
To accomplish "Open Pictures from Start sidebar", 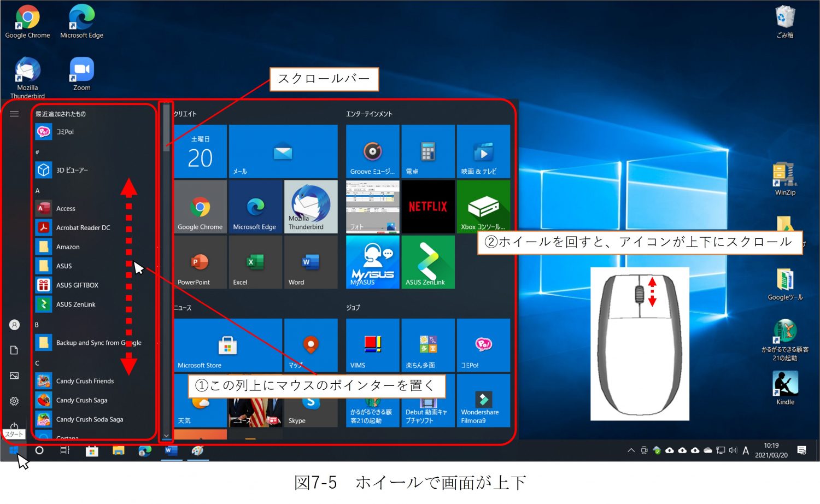I will tap(14, 376).
